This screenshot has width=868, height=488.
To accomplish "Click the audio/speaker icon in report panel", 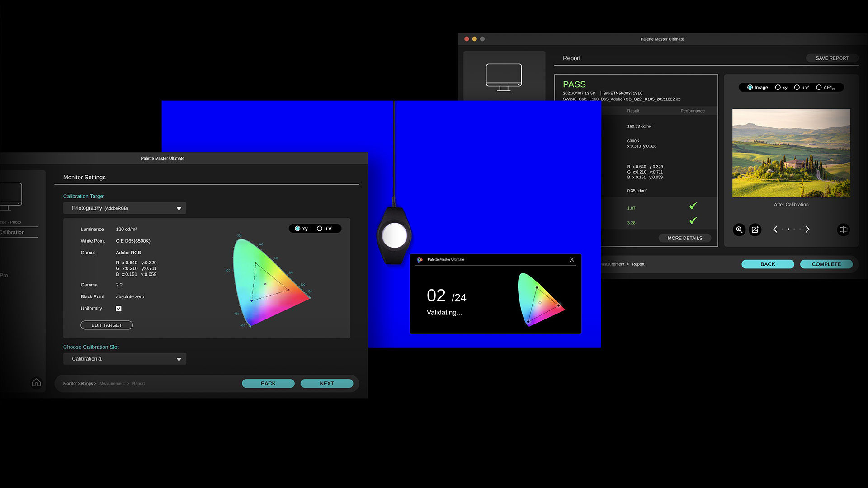I will [x=843, y=230].
